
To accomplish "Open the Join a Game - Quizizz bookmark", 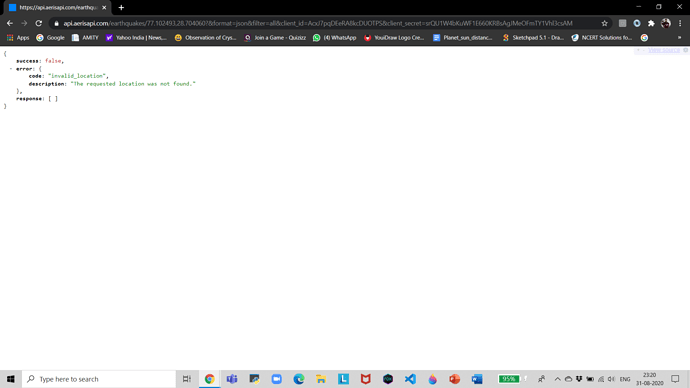I will (275, 38).
